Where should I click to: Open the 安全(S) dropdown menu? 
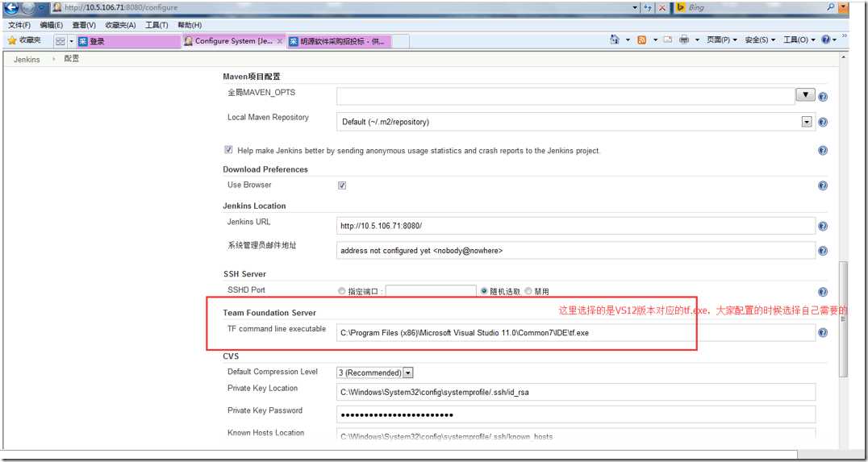pyautogui.click(x=760, y=40)
